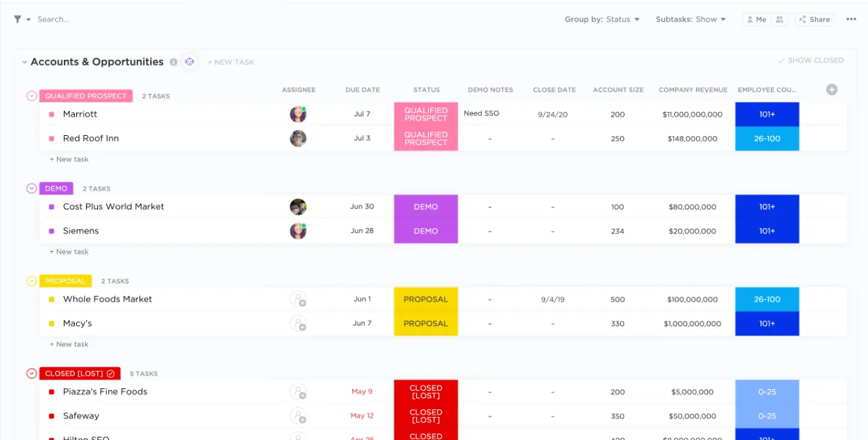Sort by ACCOUNT SIZE column header
The image size is (868, 440).
618,90
